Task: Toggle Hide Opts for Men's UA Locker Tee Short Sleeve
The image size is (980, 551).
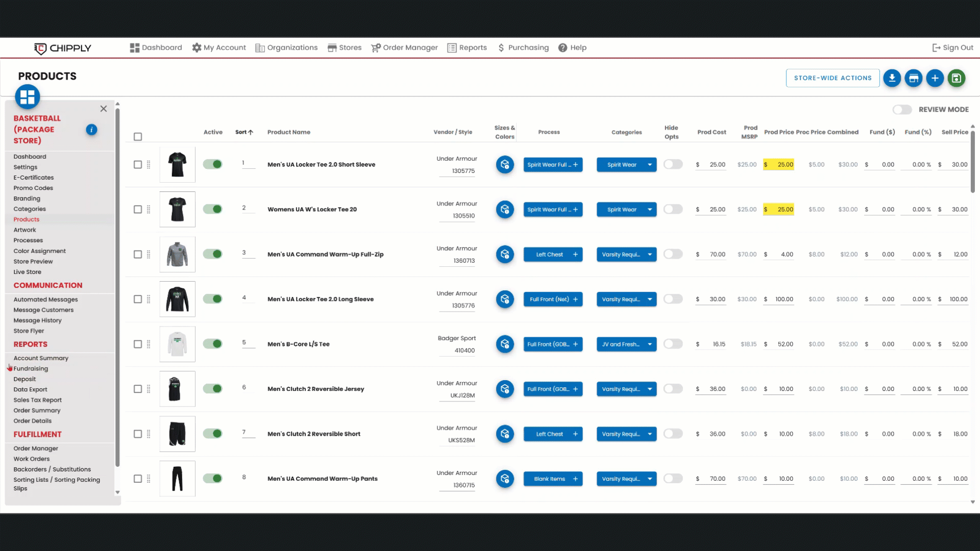Action: click(673, 164)
